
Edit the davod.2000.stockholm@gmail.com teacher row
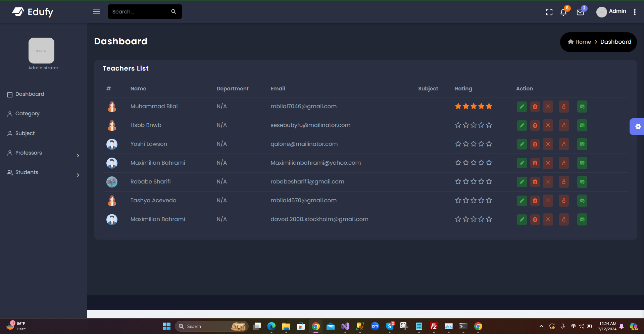(522, 219)
